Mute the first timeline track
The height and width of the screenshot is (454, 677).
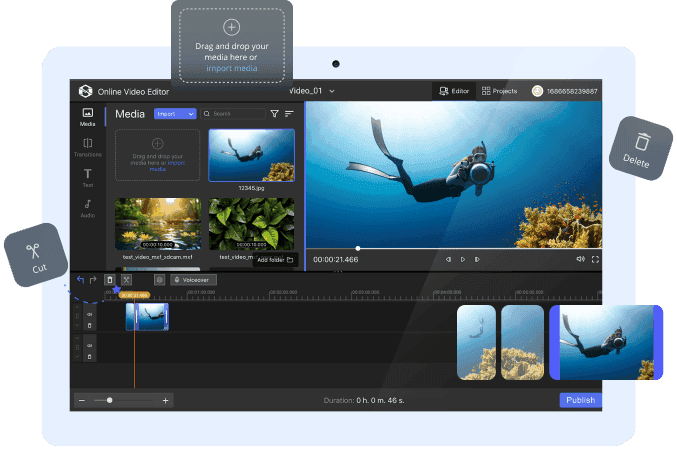tap(89, 314)
